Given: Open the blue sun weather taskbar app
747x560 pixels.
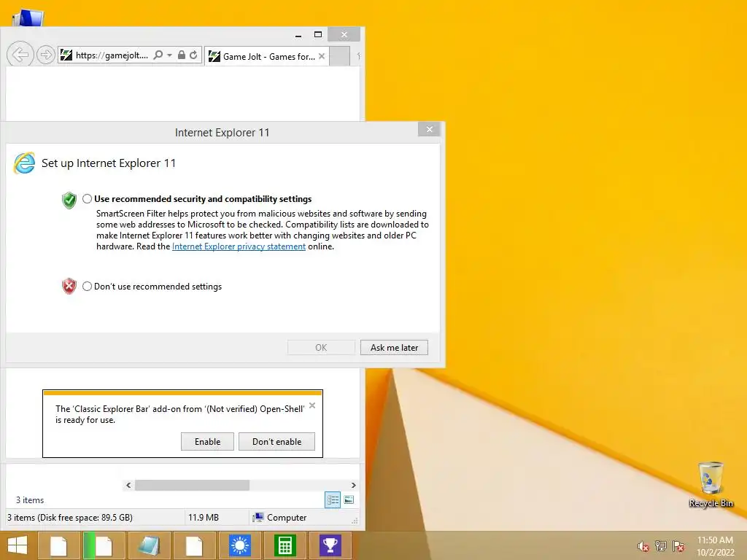Looking at the screenshot, I should 239,545.
